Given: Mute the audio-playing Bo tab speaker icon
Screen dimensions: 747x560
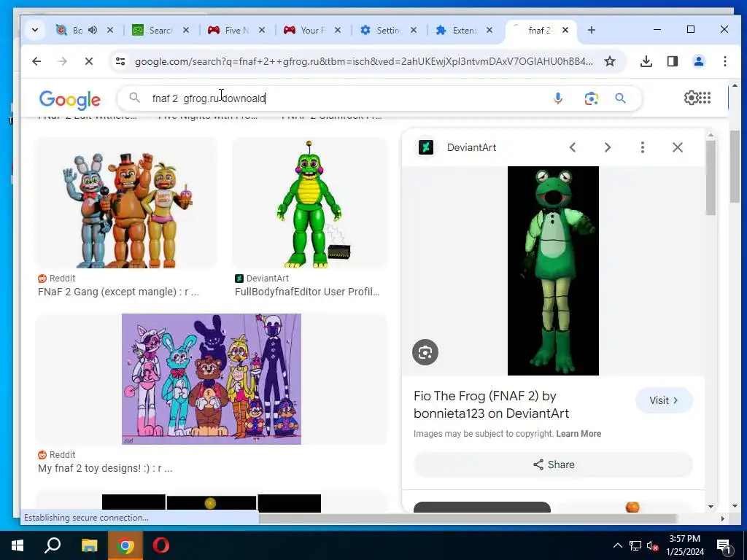Looking at the screenshot, I should tap(93, 30).
